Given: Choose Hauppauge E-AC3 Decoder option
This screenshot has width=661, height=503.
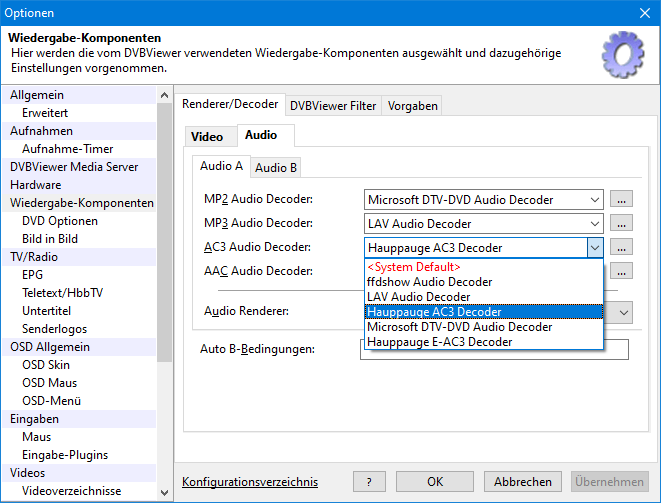Looking at the screenshot, I should click(439, 342).
